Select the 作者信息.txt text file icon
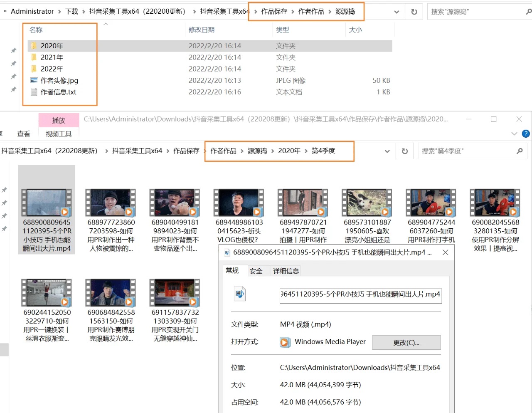532x413 pixels. 34,92
